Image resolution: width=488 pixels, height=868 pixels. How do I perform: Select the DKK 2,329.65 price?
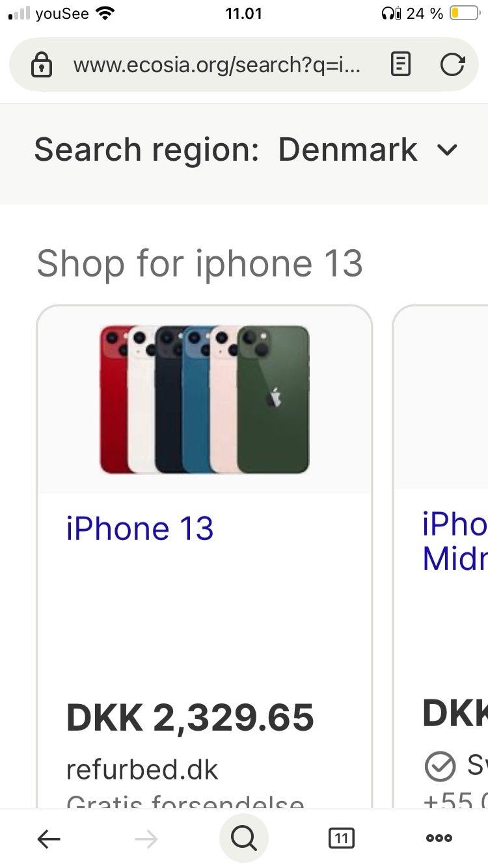pyautogui.click(x=190, y=717)
